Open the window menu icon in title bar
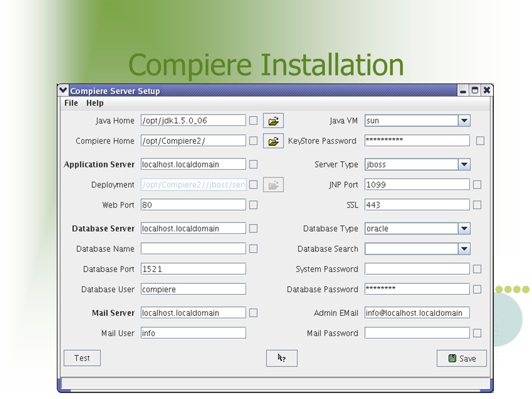The width and height of the screenshot is (532, 399). point(63,91)
